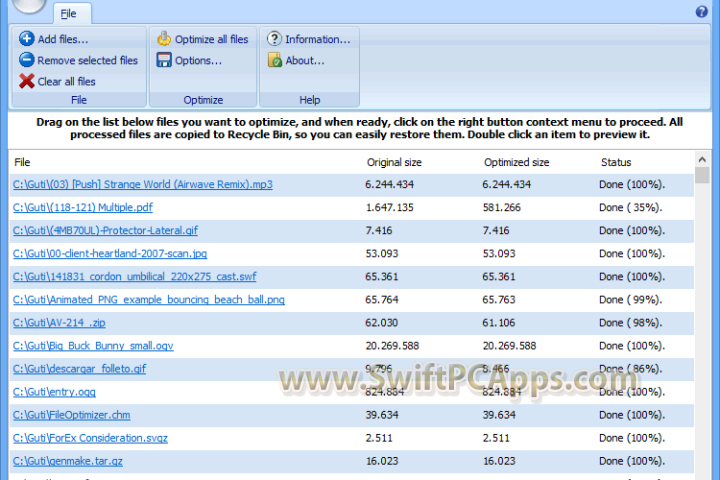Click the scrollbar up arrow
Viewport: 720px width, 480px height.
pos(702,159)
